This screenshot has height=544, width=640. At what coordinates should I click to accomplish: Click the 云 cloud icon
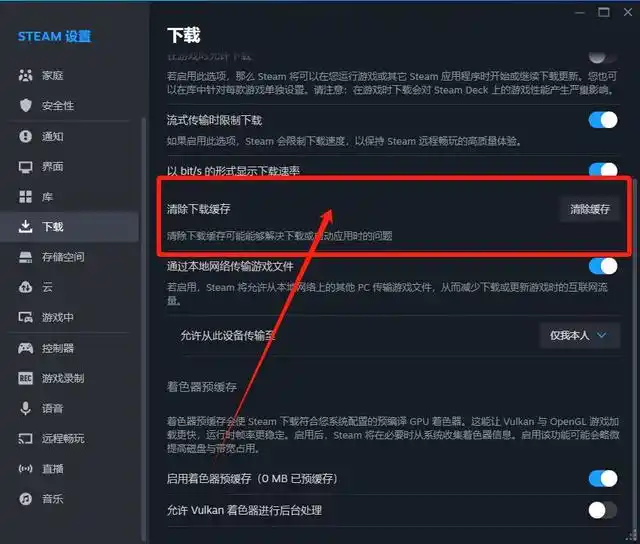tap(25, 287)
